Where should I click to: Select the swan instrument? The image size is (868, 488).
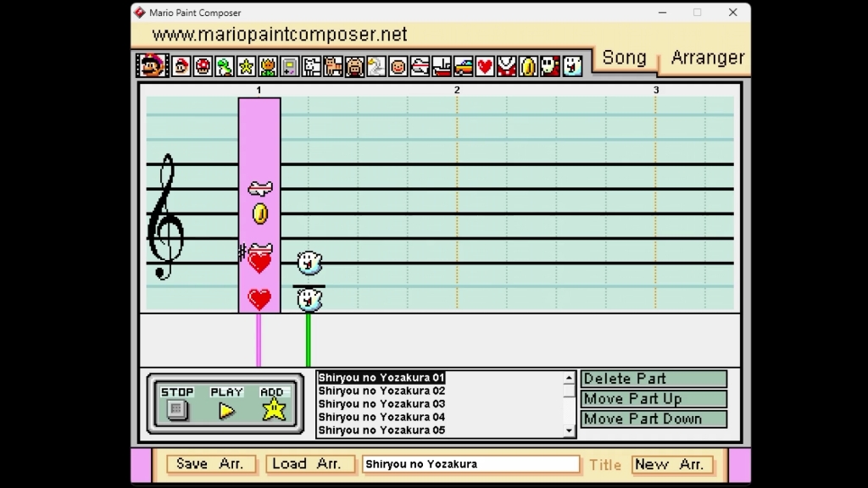[376, 66]
